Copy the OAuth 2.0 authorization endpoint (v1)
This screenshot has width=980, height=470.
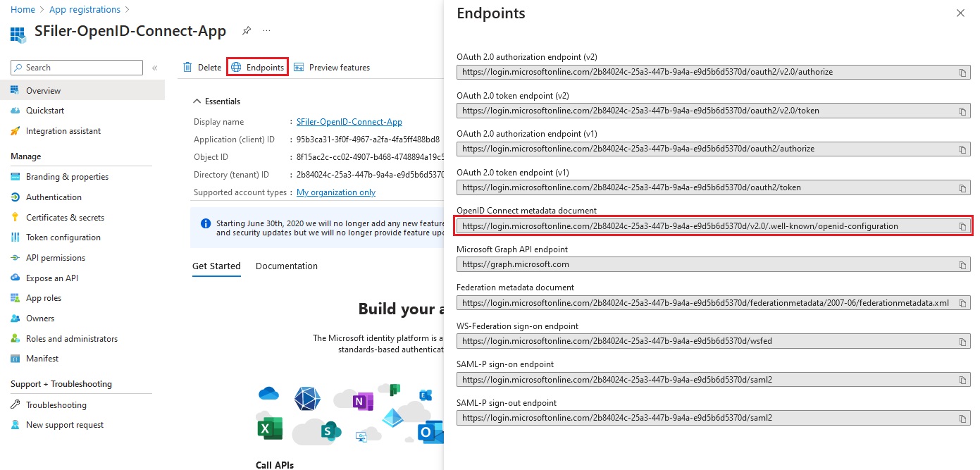[962, 149]
